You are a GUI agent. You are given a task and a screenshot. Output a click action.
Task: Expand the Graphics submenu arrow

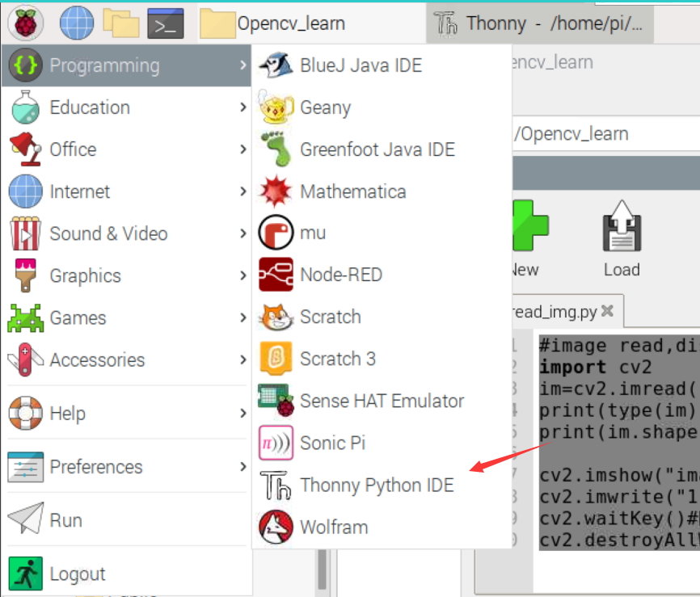(x=242, y=275)
